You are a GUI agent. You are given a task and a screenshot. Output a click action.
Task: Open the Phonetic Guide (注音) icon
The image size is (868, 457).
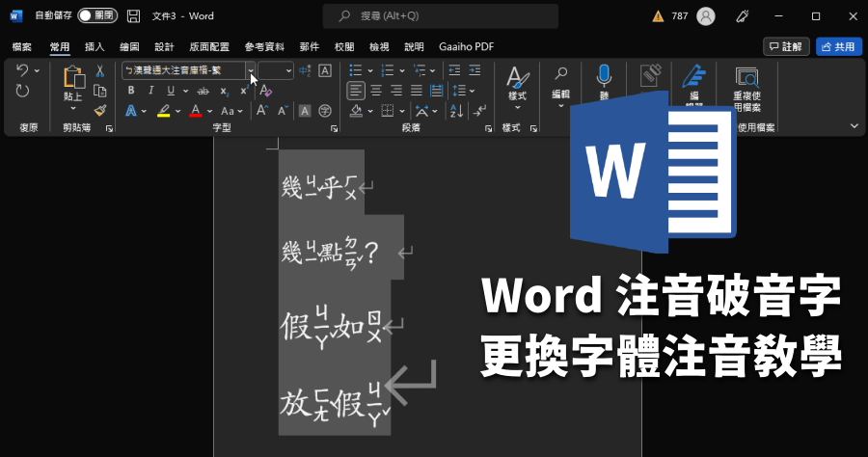(305, 70)
